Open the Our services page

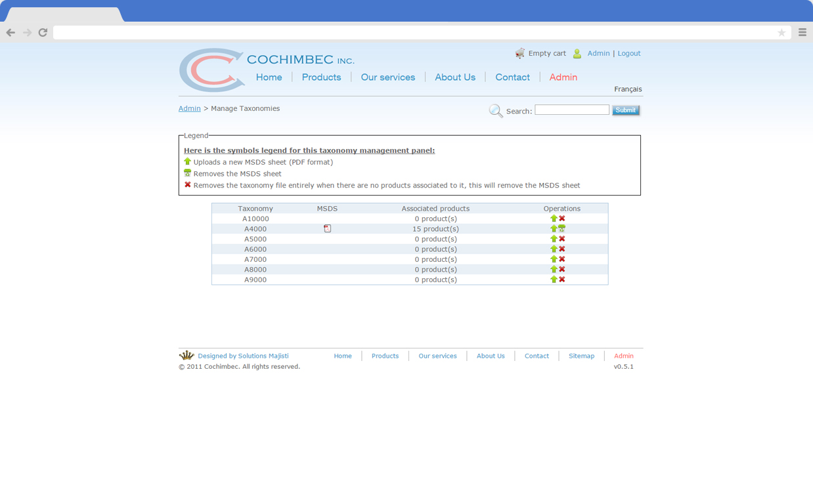pyautogui.click(x=388, y=77)
